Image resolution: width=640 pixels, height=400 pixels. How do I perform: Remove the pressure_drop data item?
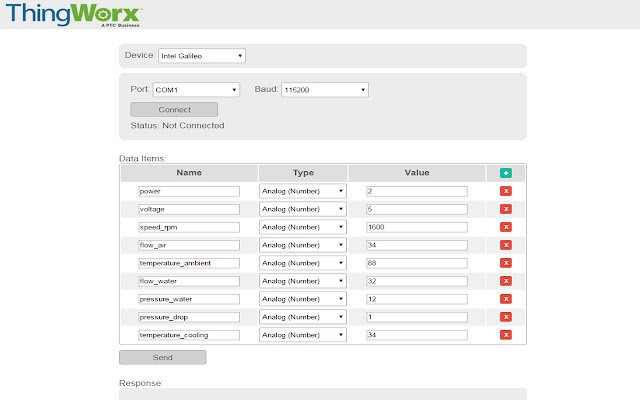pyautogui.click(x=506, y=317)
